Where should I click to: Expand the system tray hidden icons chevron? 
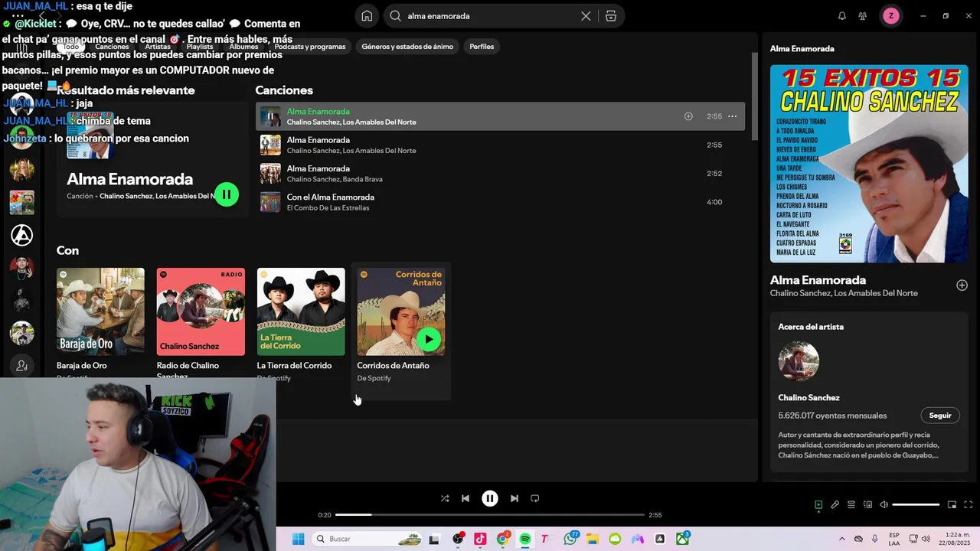click(842, 539)
